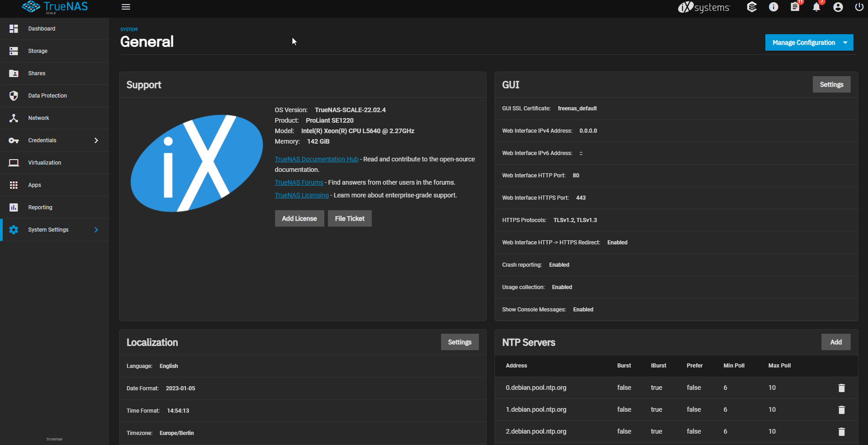Open the user account settings icon

838,7
